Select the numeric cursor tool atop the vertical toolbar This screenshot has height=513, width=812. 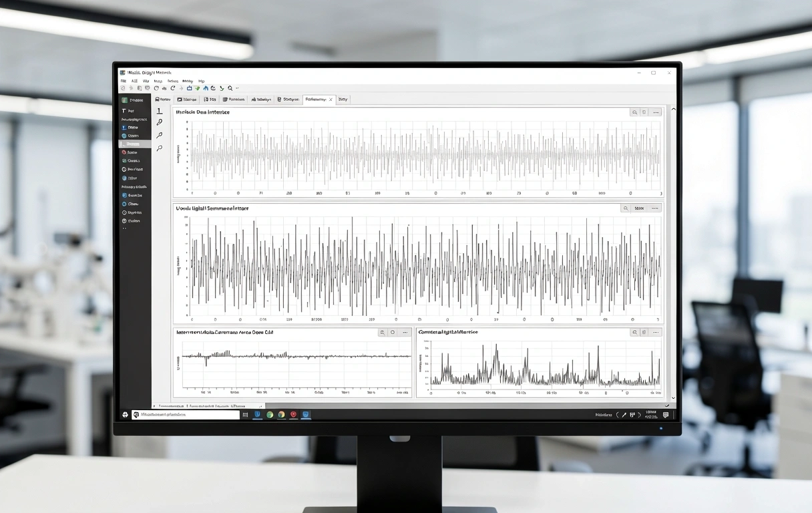tap(159, 111)
